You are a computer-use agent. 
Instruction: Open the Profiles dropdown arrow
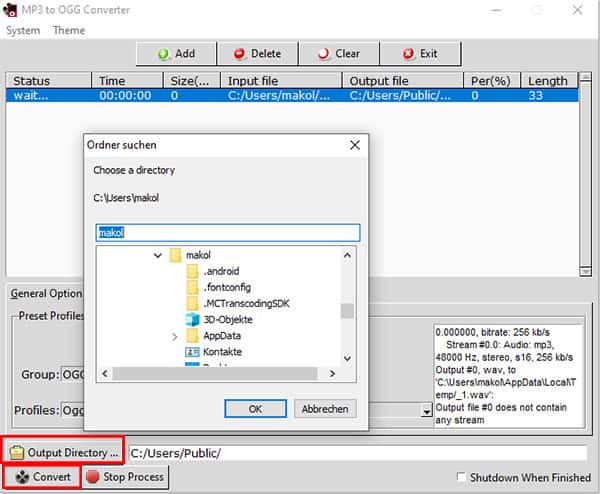(x=426, y=411)
